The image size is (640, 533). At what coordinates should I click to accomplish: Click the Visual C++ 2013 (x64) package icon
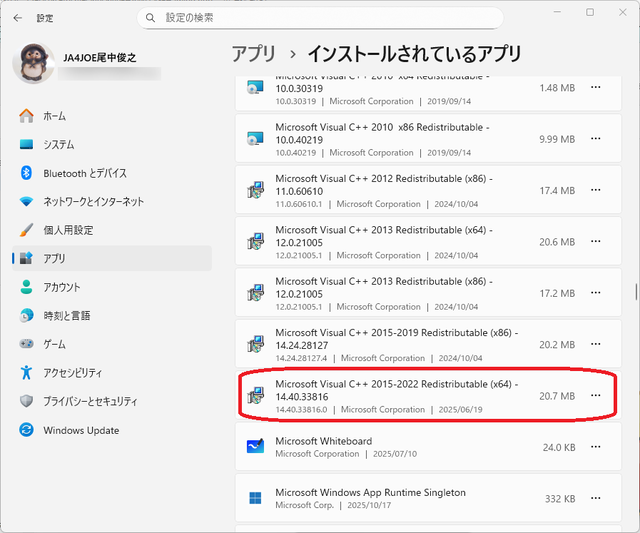(x=256, y=242)
